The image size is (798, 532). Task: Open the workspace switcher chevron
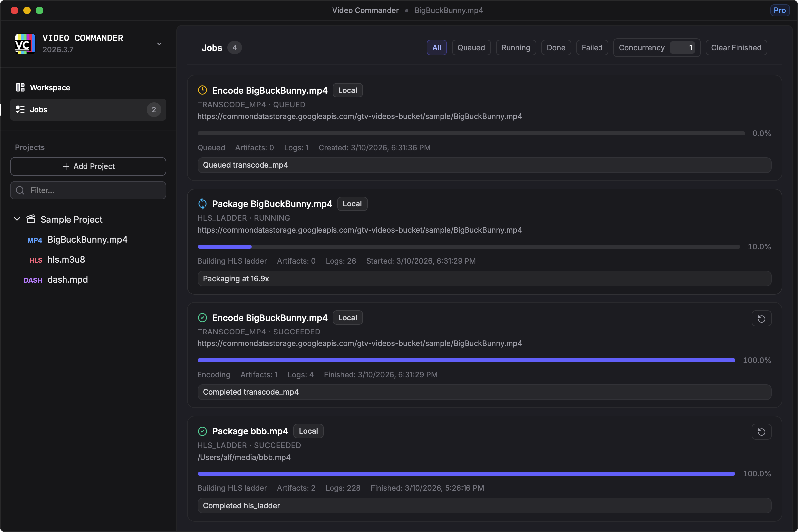[159, 44]
